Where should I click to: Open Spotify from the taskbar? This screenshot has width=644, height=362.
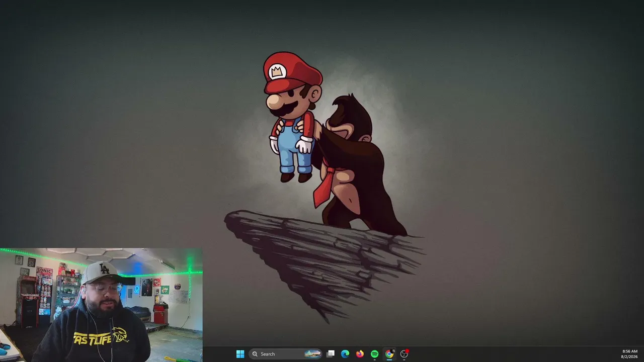pyautogui.click(x=374, y=354)
